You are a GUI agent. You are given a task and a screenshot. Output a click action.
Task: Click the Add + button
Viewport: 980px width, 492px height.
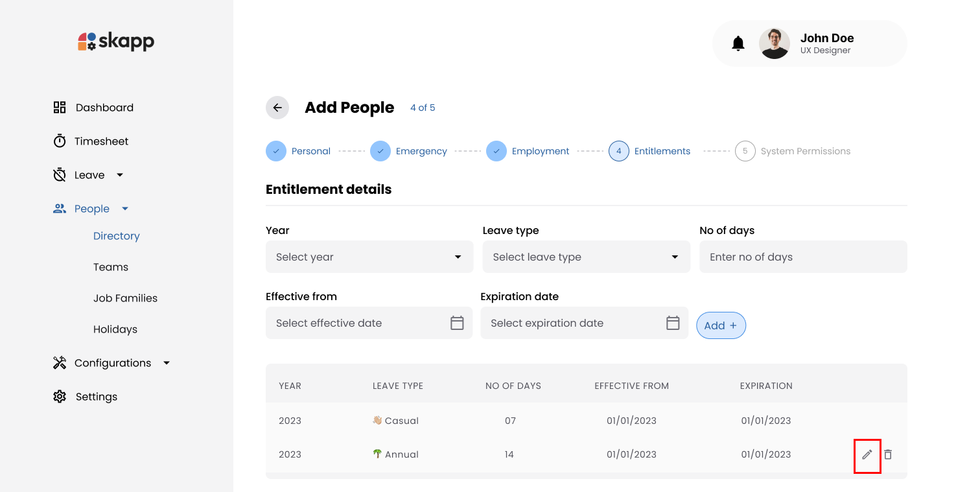click(x=721, y=325)
